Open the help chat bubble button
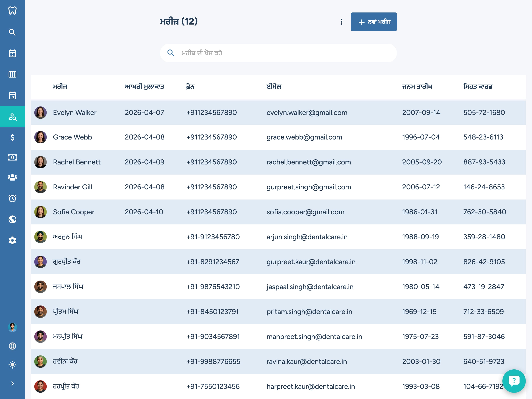The width and height of the screenshot is (532, 399). [514, 381]
